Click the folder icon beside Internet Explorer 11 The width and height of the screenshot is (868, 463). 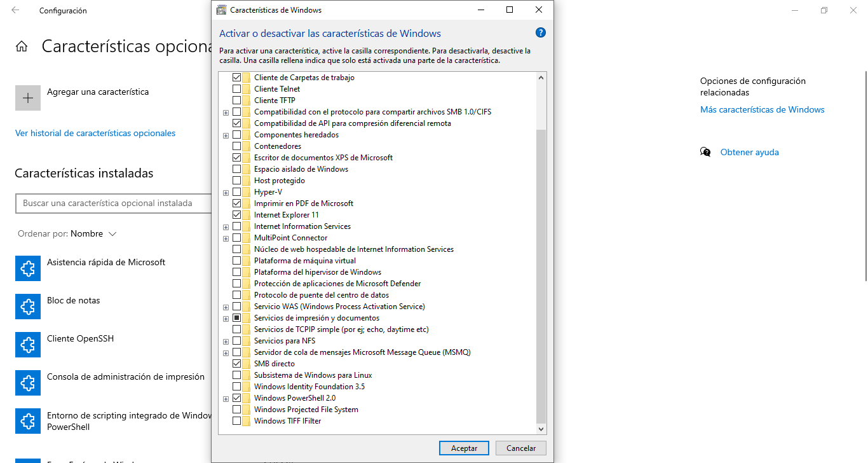(x=246, y=215)
